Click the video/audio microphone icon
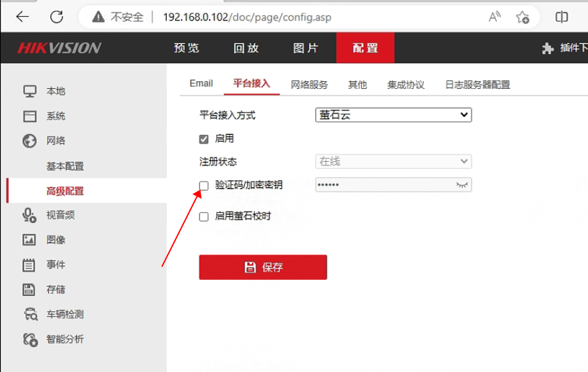This screenshot has width=588, height=372. pyautogui.click(x=29, y=215)
